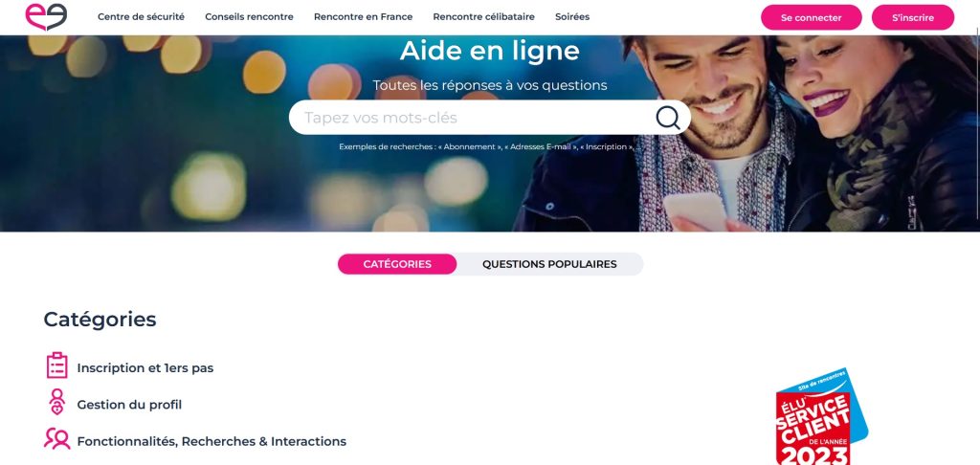980x465 pixels.
Task: Open Rencontre célibataire menu item
Action: click(x=483, y=17)
